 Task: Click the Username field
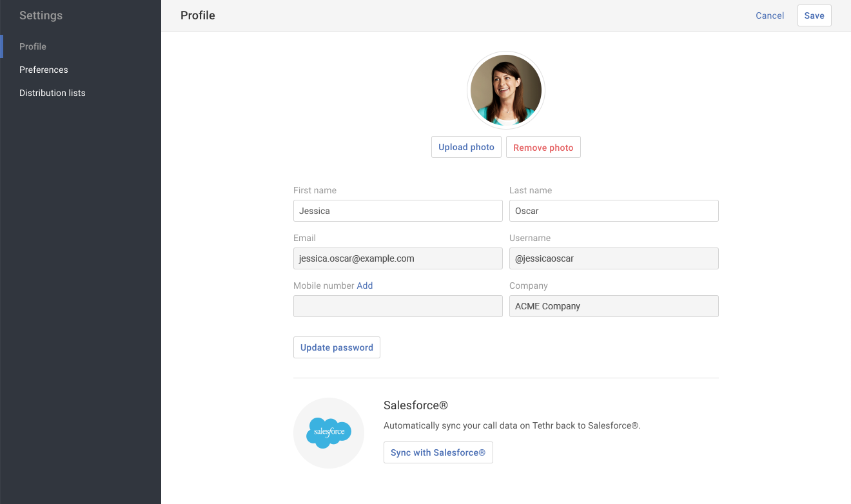pos(614,258)
